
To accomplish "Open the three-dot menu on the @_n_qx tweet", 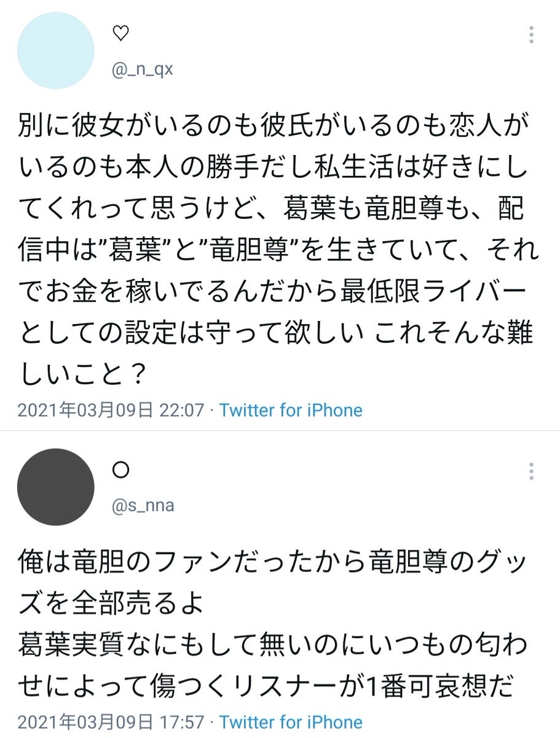I will point(531,36).
